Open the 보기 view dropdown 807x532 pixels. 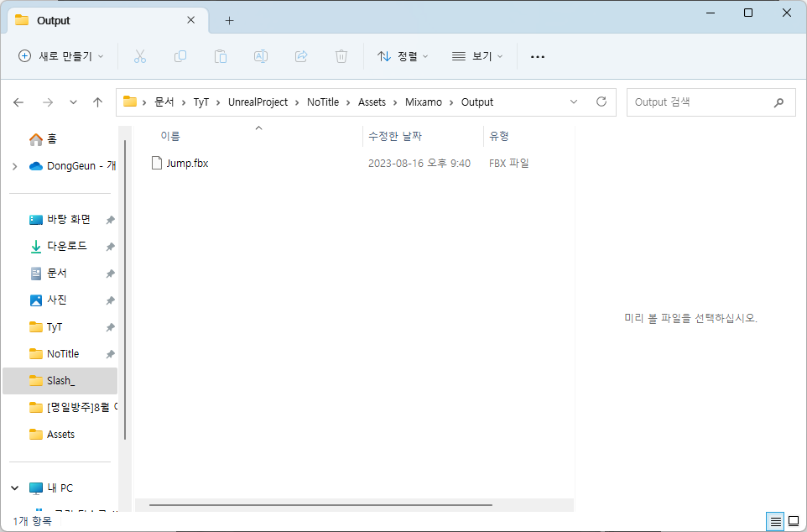point(477,56)
